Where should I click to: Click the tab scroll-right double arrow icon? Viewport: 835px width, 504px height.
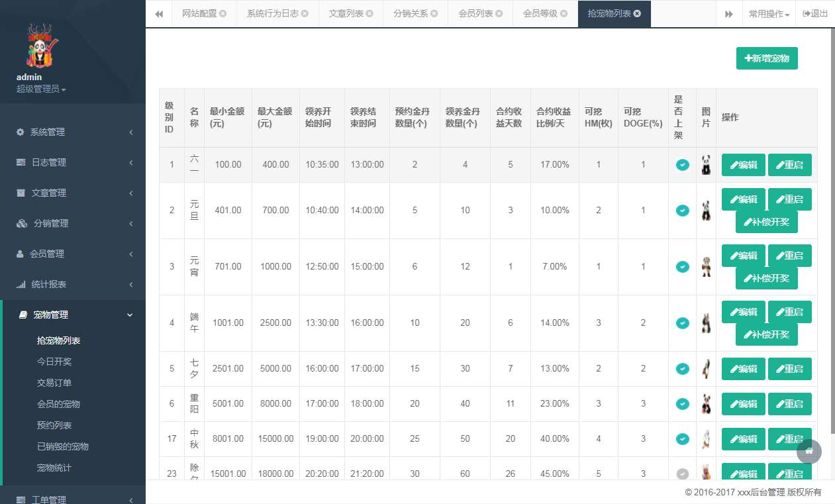click(x=728, y=14)
